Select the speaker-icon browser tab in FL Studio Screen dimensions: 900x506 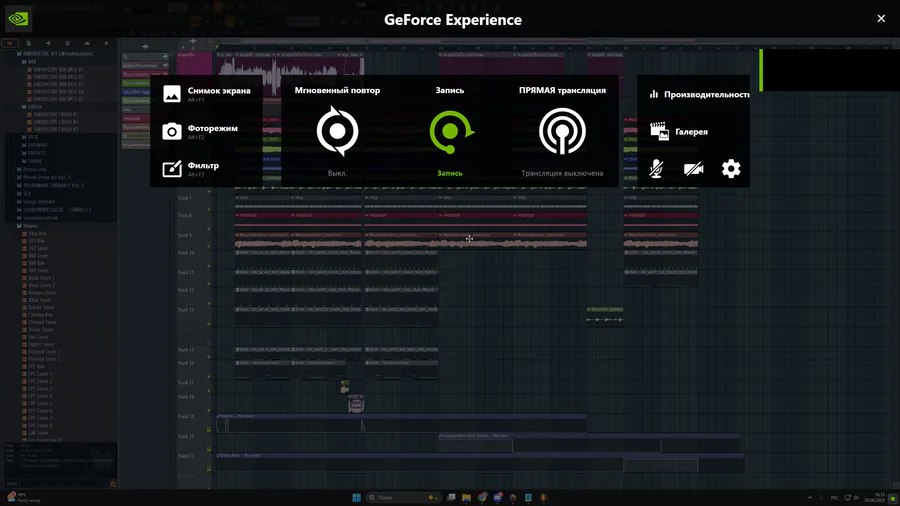coord(48,43)
